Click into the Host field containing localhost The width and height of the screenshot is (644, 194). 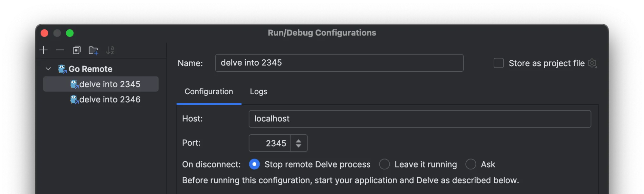pyautogui.click(x=420, y=119)
